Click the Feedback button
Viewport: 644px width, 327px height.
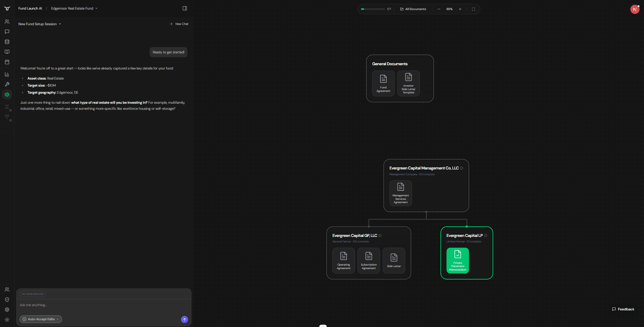point(623,309)
